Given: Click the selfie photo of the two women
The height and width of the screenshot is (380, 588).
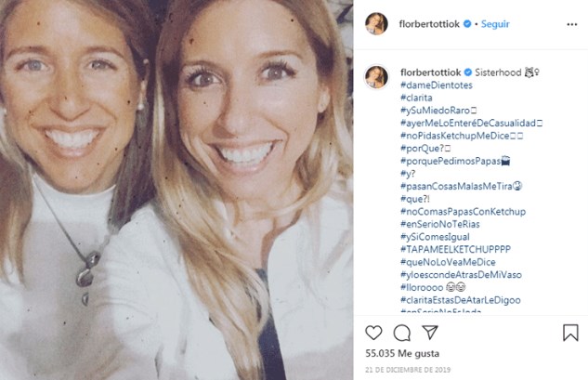Looking at the screenshot, I should tap(176, 190).
